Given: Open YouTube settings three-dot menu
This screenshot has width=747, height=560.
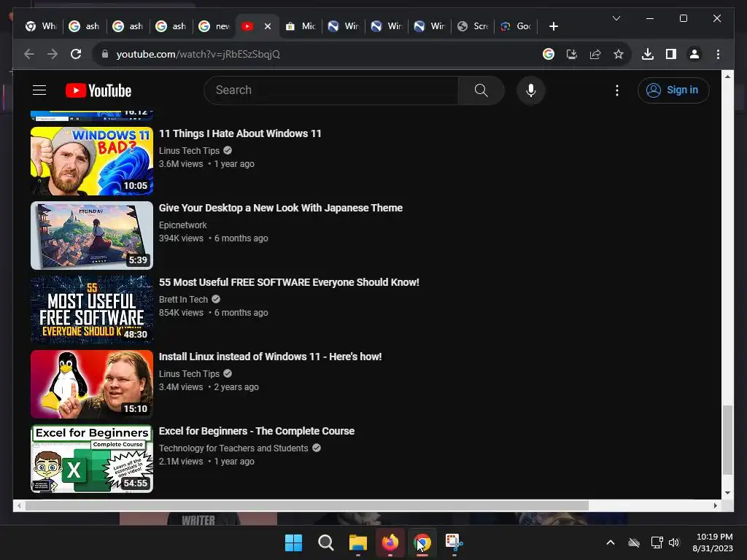Looking at the screenshot, I should (x=617, y=90).
